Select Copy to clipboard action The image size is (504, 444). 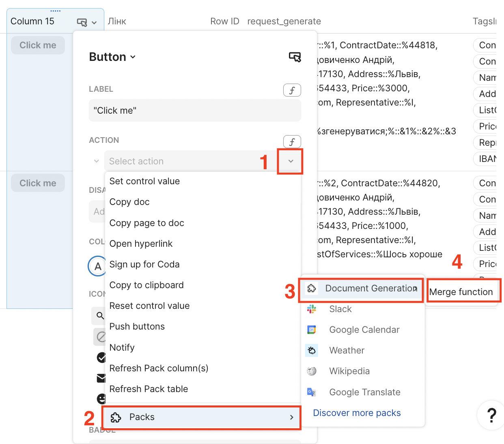146,285
